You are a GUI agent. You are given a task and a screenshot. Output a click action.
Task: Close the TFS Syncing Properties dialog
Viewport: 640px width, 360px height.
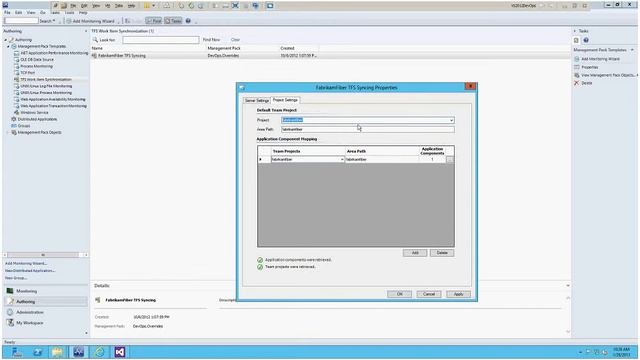click(470, 87)
